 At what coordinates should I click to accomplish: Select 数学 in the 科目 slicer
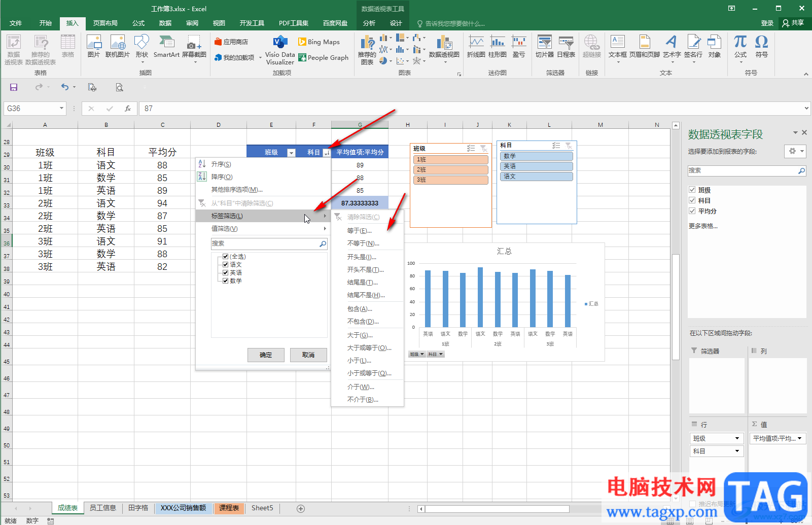tap(536, 156)
